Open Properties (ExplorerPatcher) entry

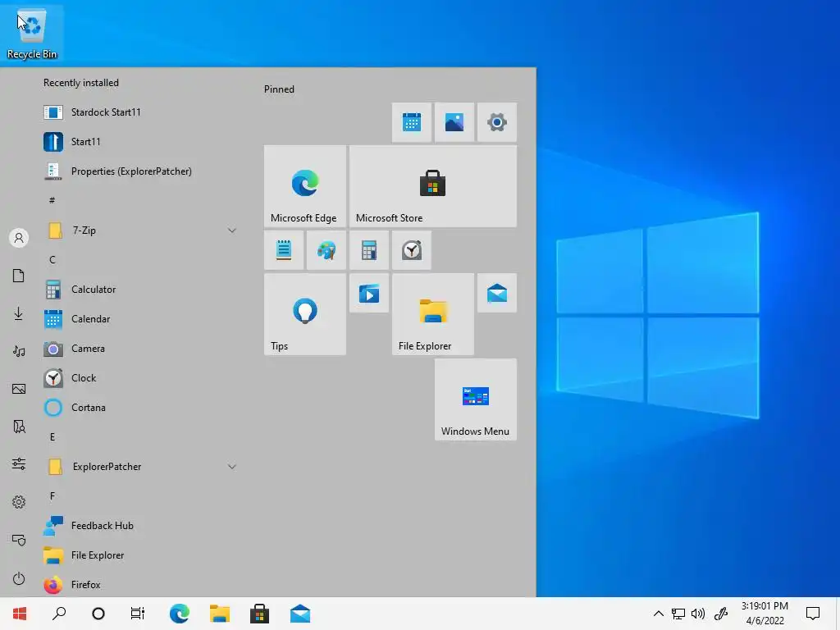[139, 171]
